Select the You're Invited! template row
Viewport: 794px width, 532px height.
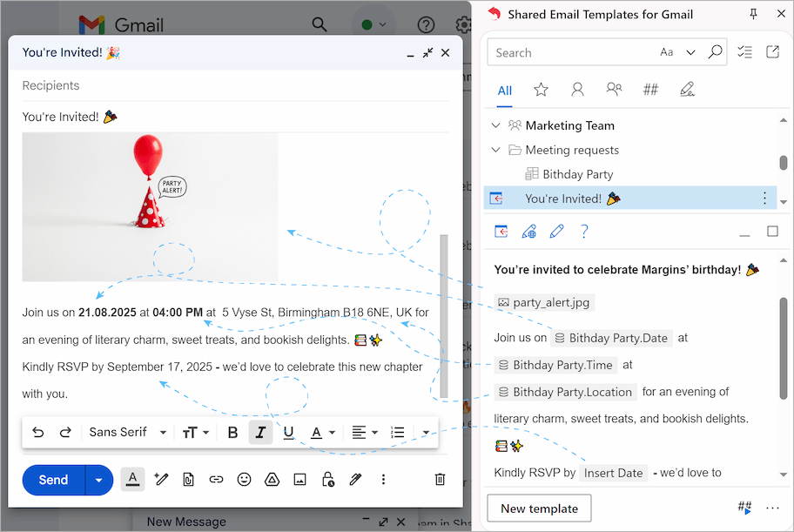(x=630, y=199)
